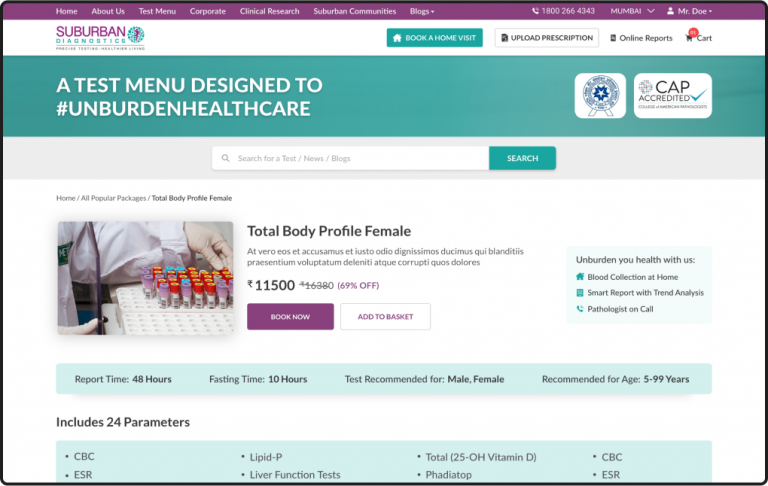Viewport: 768px width, 486px height.
Task: Click the Smart Report with Trend Analysis text
Action: 646,292
